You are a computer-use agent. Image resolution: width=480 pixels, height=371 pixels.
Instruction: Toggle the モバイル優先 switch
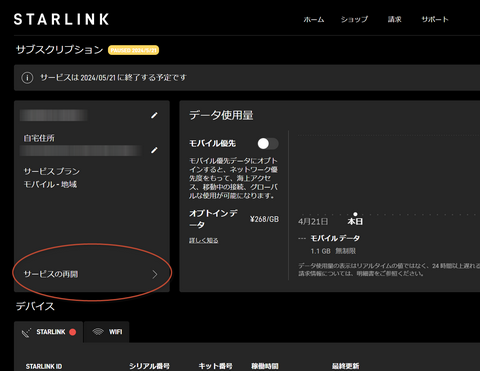(x=268, y=144)
